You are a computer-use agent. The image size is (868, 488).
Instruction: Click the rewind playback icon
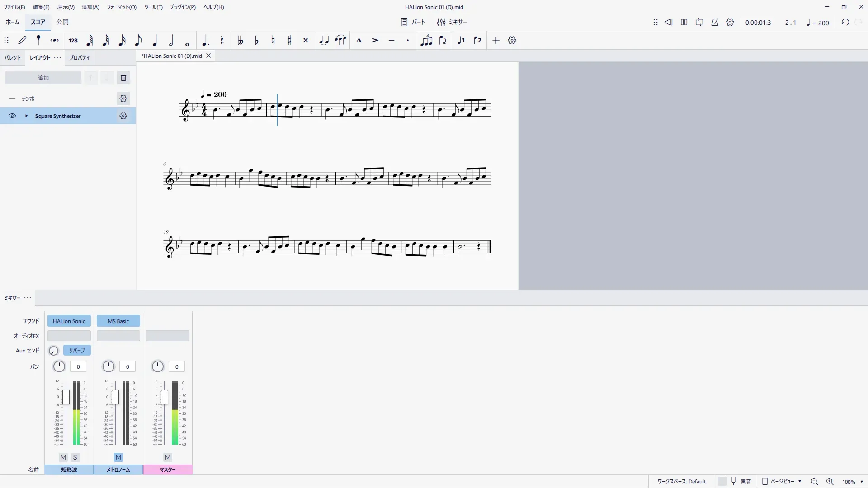(x=669, y=23)
